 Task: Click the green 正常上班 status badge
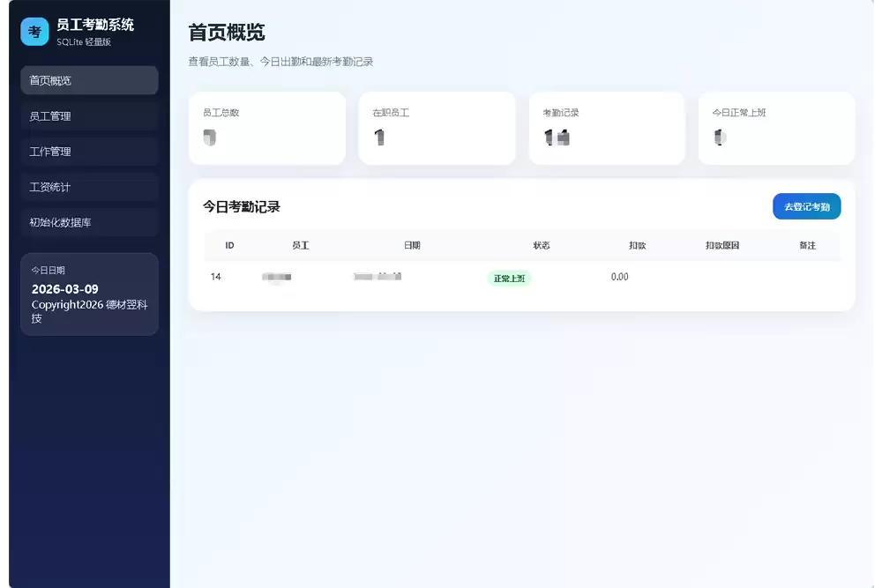509,278
